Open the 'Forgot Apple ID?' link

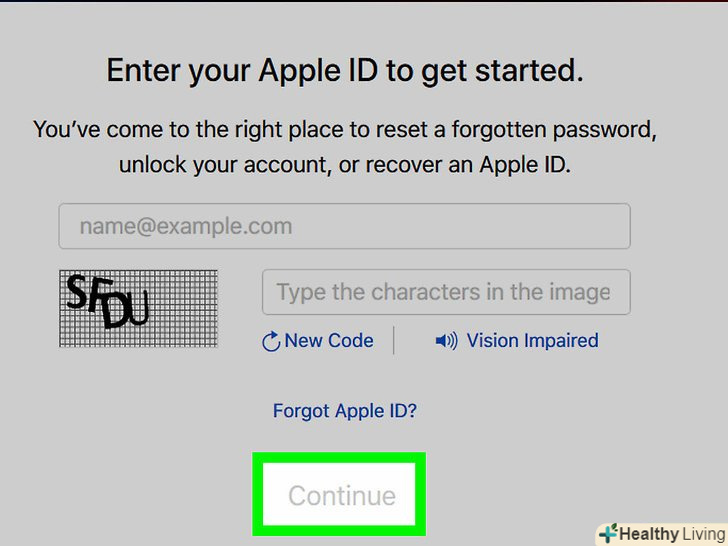click(x=345, y=410)
